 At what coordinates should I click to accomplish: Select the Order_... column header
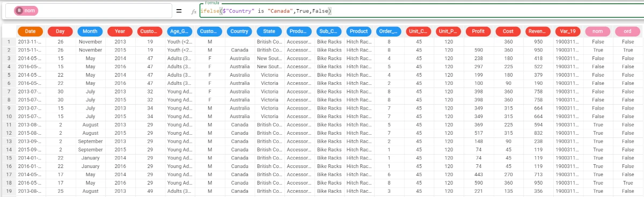click(389, 31)
